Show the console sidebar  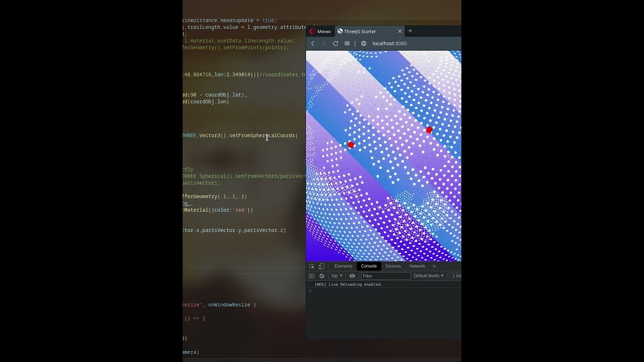(311, 276)
